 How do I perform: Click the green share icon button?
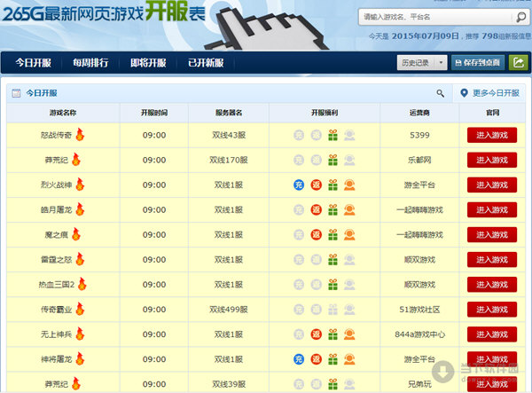pyautogui.click(x=518, y=62)
